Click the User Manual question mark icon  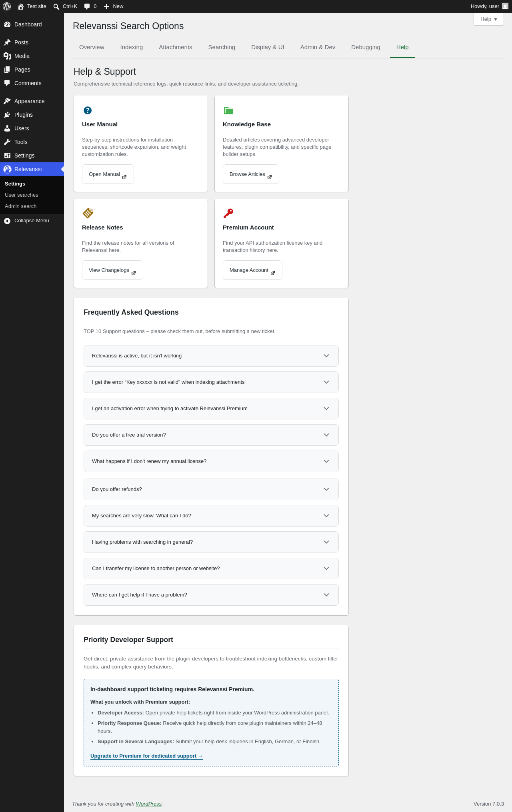pos(88,110)
